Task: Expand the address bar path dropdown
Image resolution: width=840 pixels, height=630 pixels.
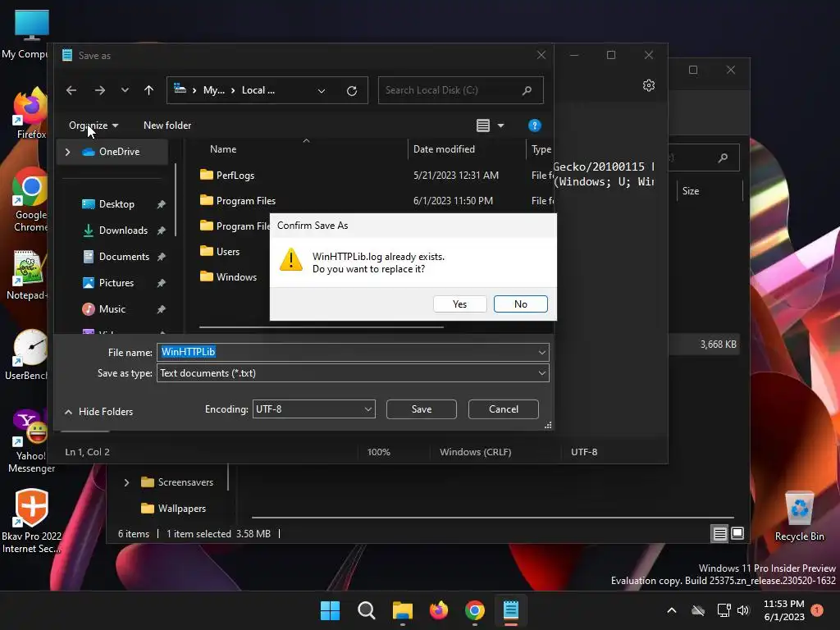Action: (322, 90)
